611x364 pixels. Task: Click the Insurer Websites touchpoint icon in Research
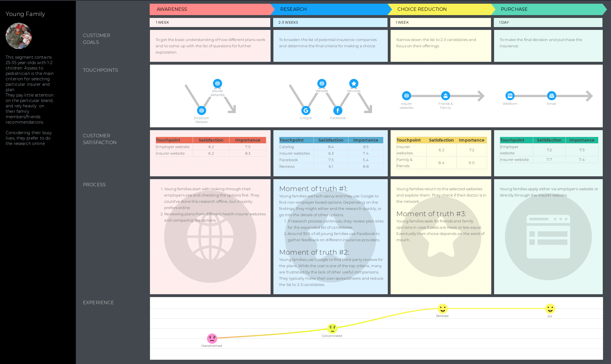(322, 83)
